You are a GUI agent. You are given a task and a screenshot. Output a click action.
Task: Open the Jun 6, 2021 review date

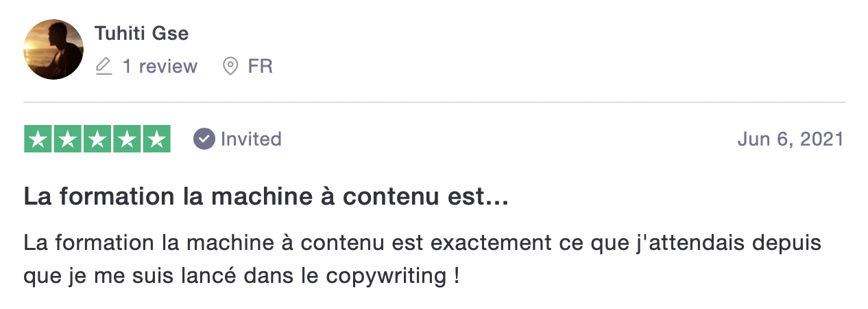791,139
